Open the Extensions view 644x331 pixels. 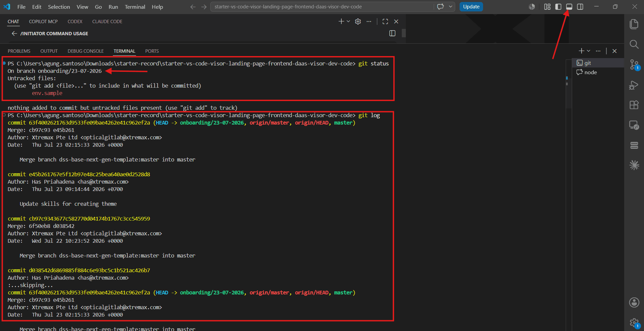tap(634, 105)
